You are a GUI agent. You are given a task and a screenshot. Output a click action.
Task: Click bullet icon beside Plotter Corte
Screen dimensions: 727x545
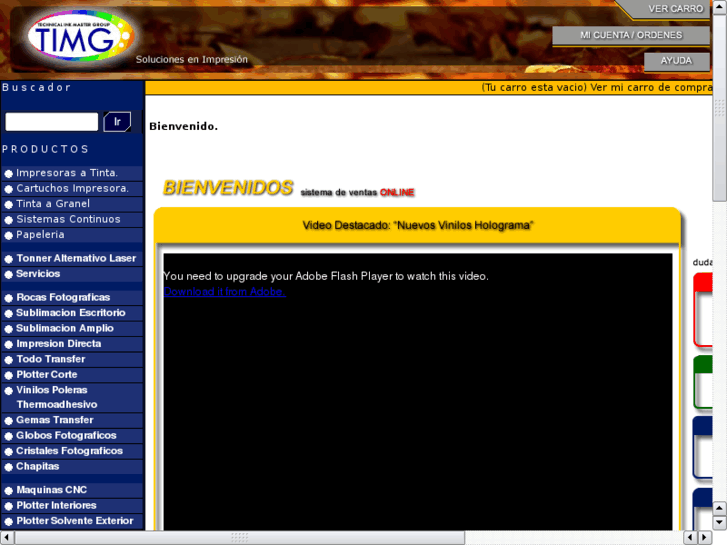(x=8, y=375)
